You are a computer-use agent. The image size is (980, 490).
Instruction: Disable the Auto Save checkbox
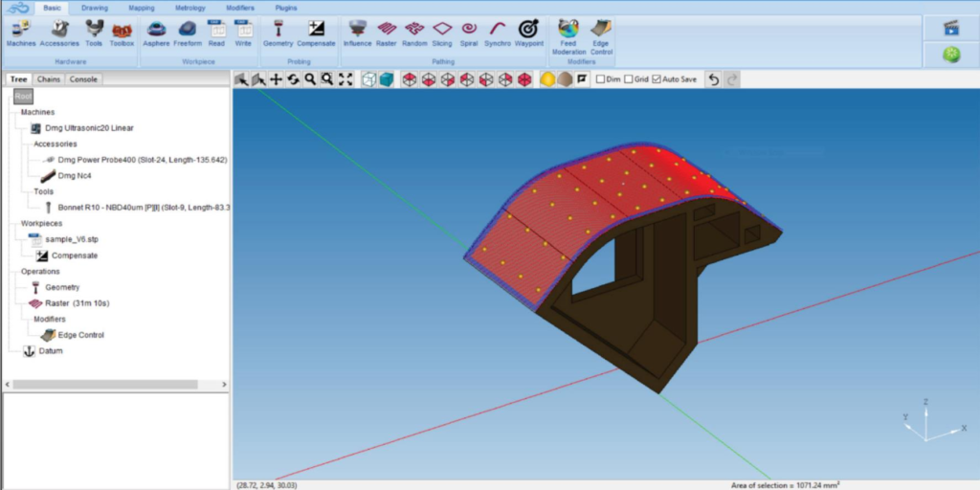click(x=657, y=79)
